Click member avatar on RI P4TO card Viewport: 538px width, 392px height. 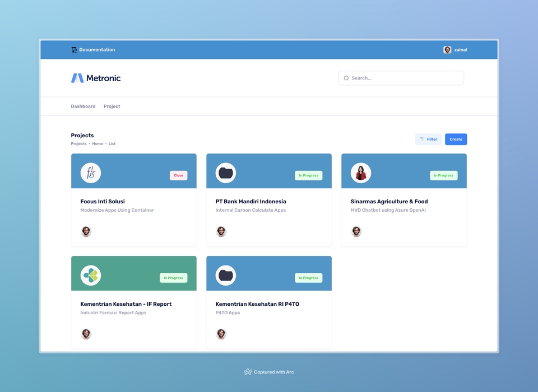click(221, 334)
